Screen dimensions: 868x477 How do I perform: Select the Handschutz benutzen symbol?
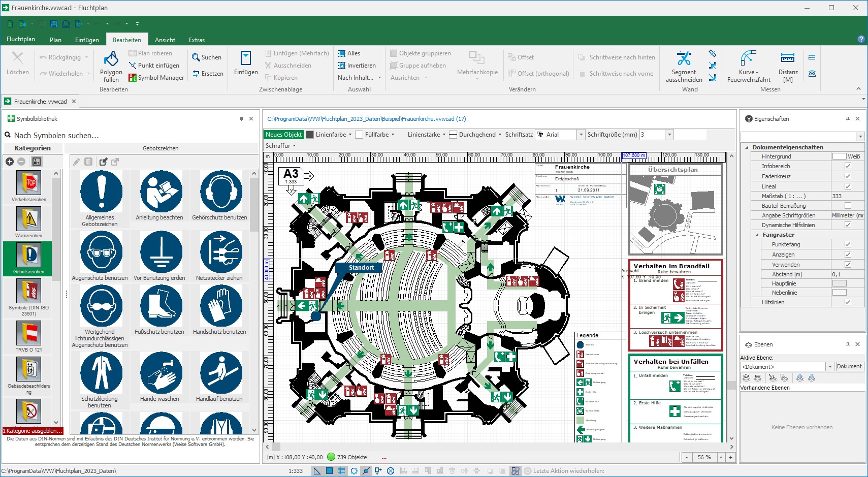219,310
